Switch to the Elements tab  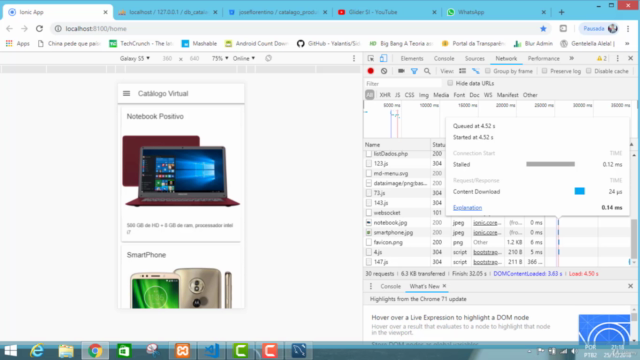click(x=412, y=58)
